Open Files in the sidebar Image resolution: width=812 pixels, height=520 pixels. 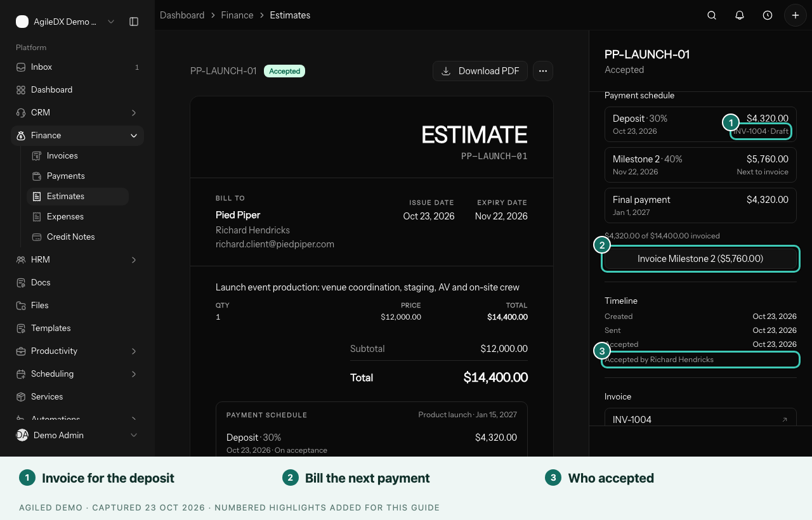tap(77, 306)
